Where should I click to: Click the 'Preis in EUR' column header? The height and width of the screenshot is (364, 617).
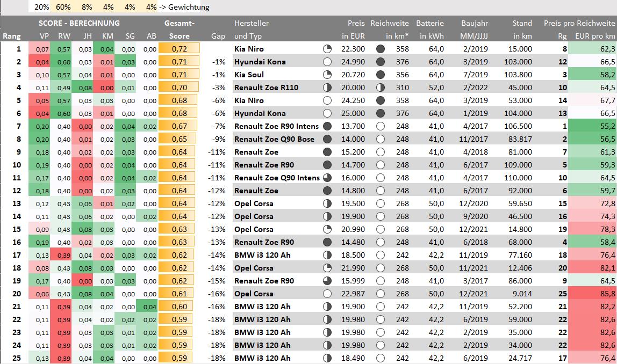[353, 30]
